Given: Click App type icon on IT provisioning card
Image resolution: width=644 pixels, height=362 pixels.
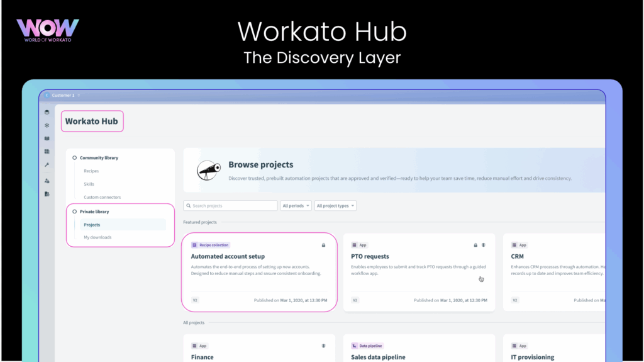Looking at the screenshot, I should click(x=514, y=346).
